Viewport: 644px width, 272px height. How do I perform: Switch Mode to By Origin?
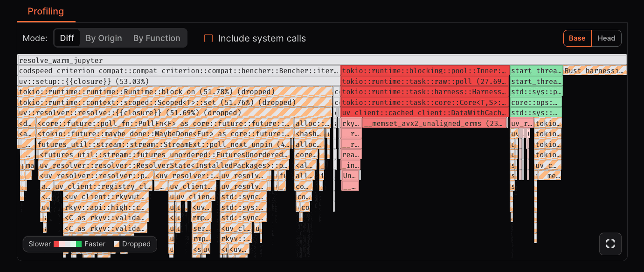104,38
